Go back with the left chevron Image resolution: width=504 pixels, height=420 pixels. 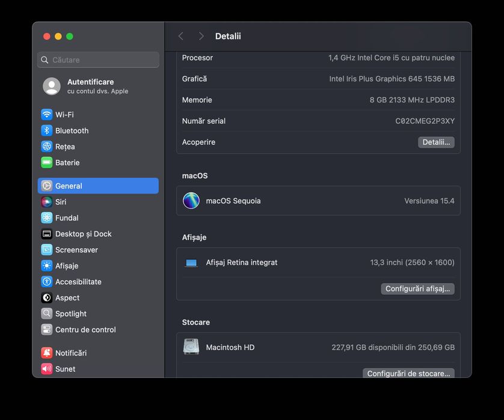[181, 36]
